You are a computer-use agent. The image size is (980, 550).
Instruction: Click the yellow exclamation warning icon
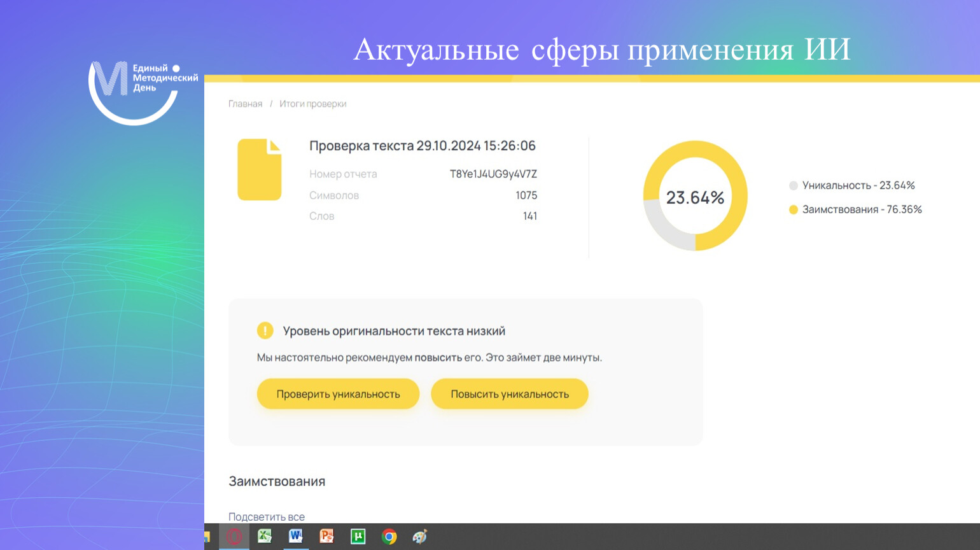click(265, 330)
